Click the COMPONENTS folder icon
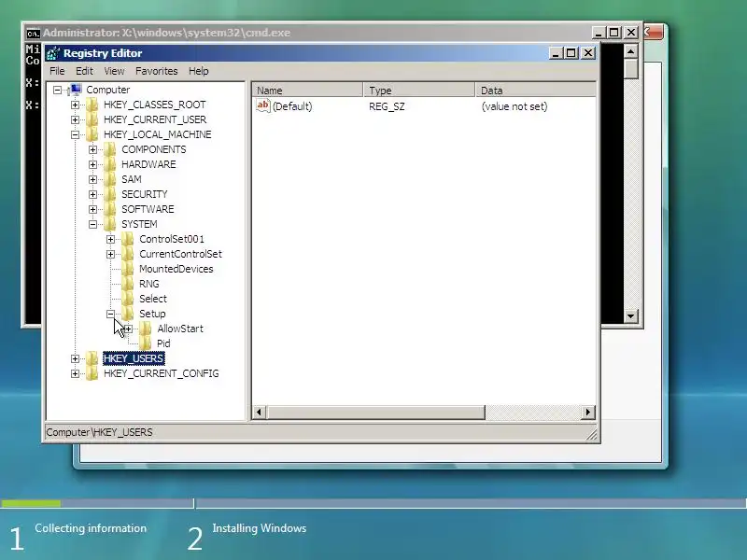The image size is (747, 560). pyautogui.click(x=110, y=149)
